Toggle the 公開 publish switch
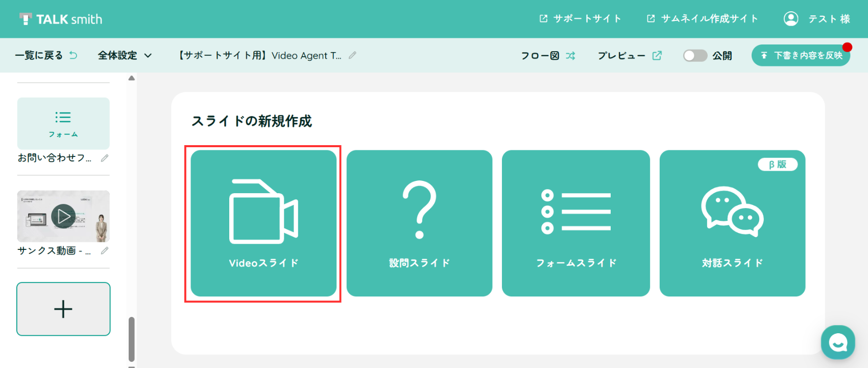The image size is (868, 368). (695, 55)
